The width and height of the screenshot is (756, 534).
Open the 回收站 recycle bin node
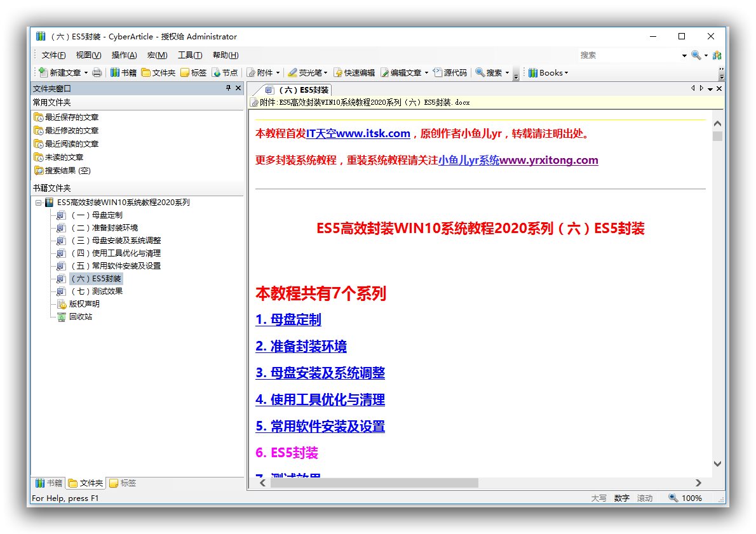[75, 317]
